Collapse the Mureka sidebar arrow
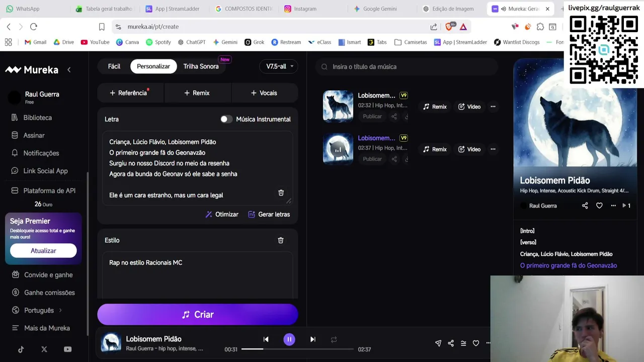The height and width of the screenshot is (362, 644). (x=69, y=70)
